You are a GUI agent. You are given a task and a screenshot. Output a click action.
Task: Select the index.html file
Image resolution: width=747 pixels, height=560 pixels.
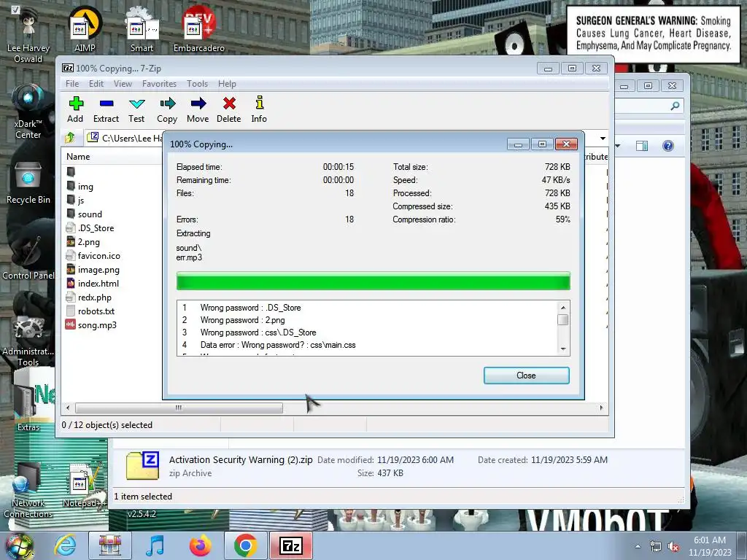coord(93,283)
